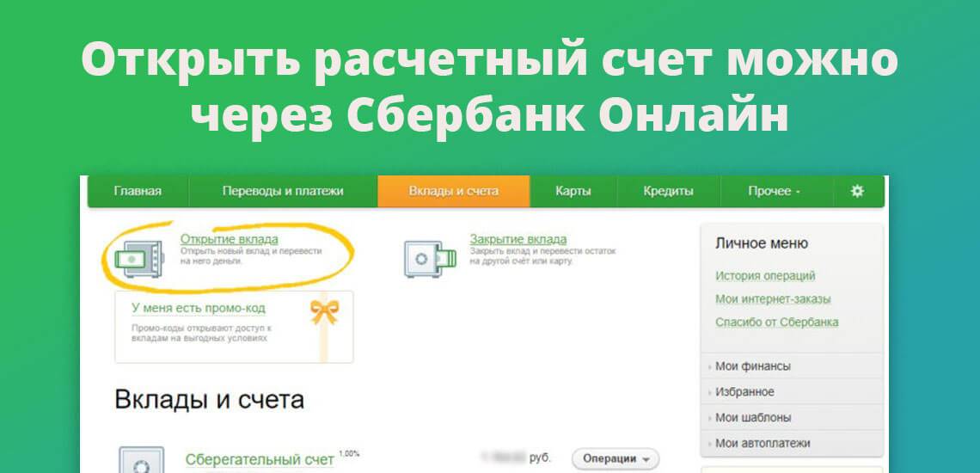
Task: Go to the Главная tab
Action: (x=138, y=192)
